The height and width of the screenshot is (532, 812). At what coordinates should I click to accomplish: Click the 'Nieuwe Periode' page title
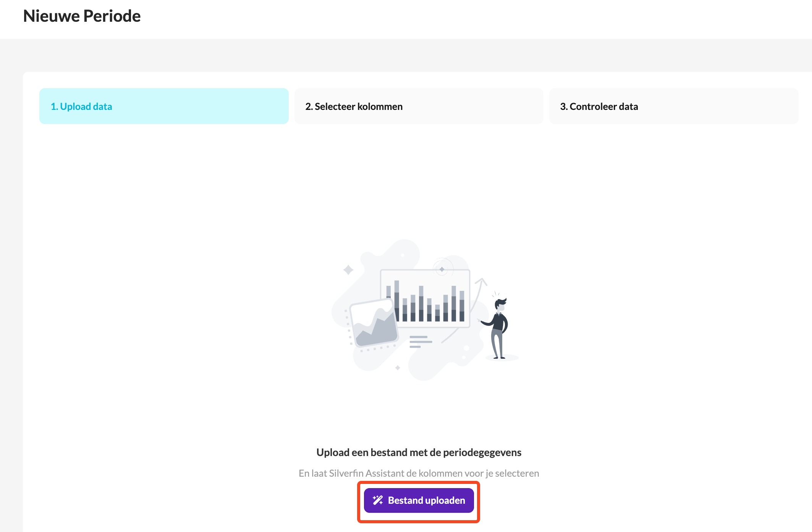click(82, 16)
